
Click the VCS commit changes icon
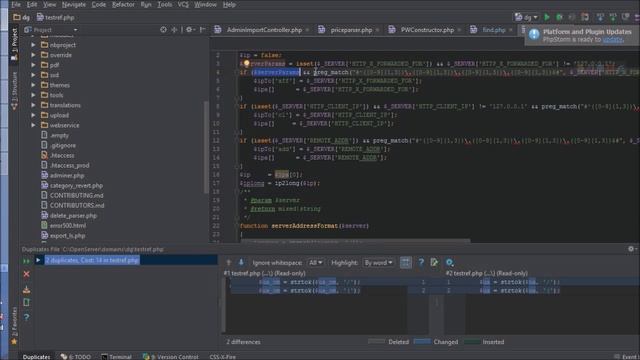pyautogui.click(x=613, y=17)
